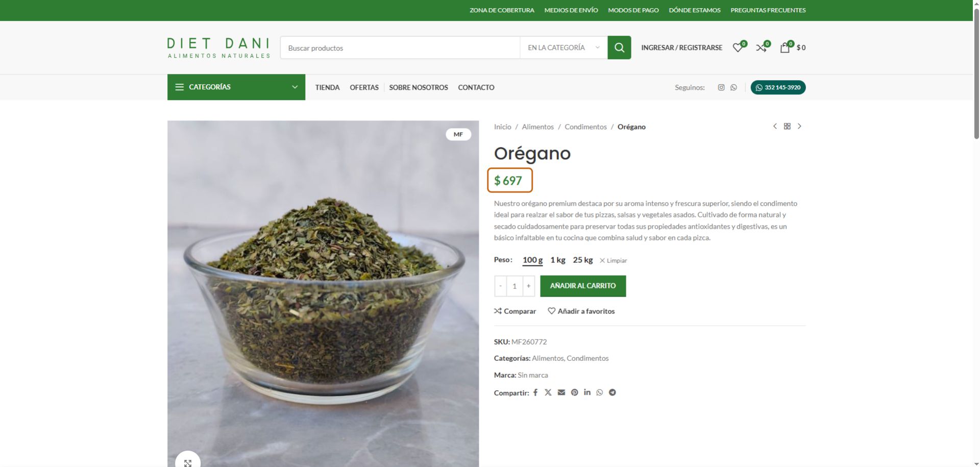
Task: Select the 1 kg weight option
Action: (558, 260)
